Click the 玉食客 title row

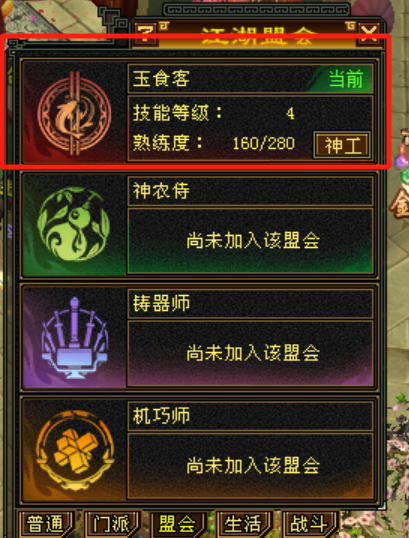coord(250,79)
